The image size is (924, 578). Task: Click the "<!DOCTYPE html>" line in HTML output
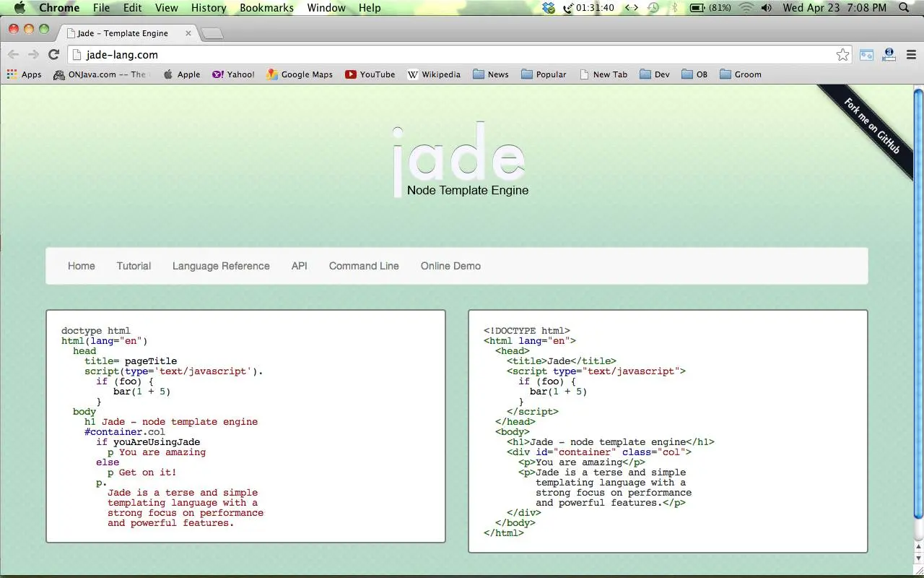click(527, 331)
